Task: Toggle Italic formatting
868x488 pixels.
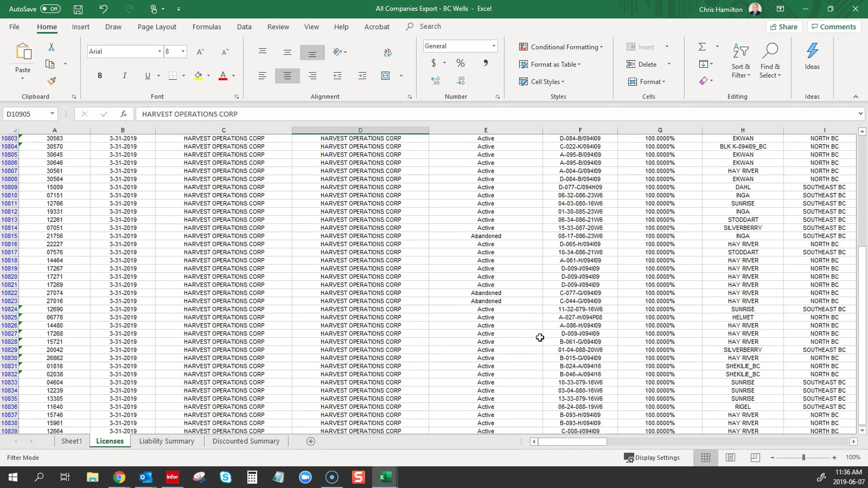Action: (124, 76)
